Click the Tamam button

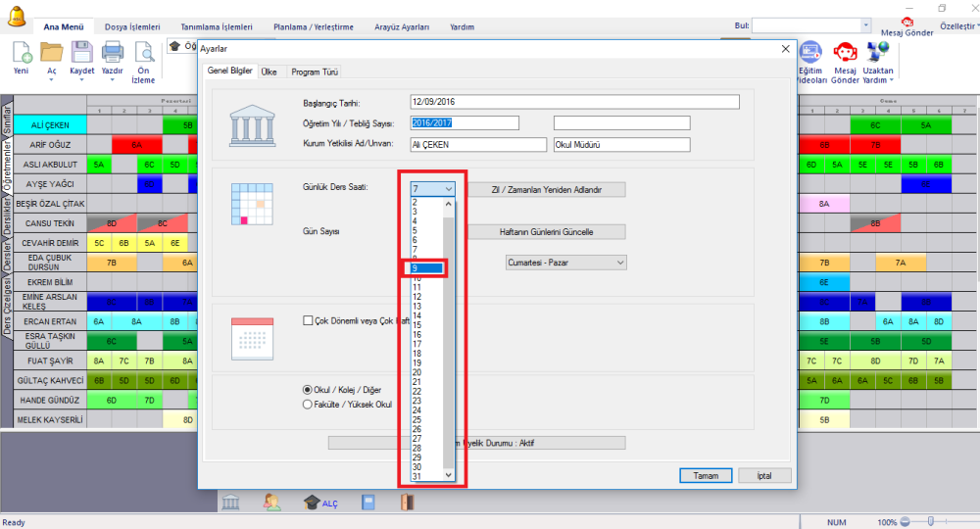(706, 476)
